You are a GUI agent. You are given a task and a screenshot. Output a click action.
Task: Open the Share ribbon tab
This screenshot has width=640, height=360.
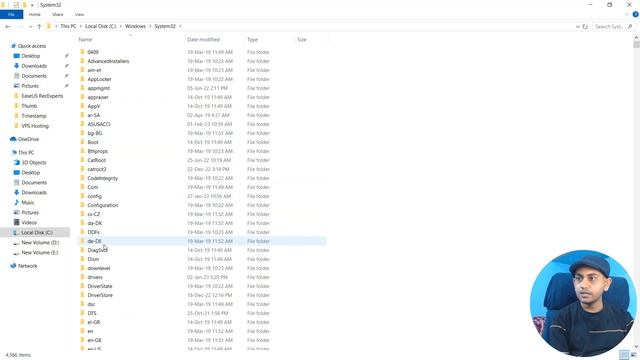(58, 14)
